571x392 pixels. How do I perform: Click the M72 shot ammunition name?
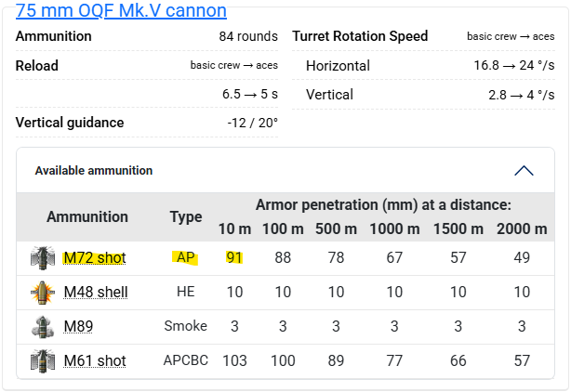click(x=94, y=257)
